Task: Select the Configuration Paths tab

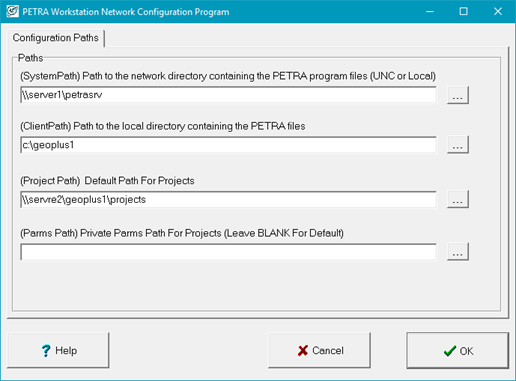Action: click(56, 38)
